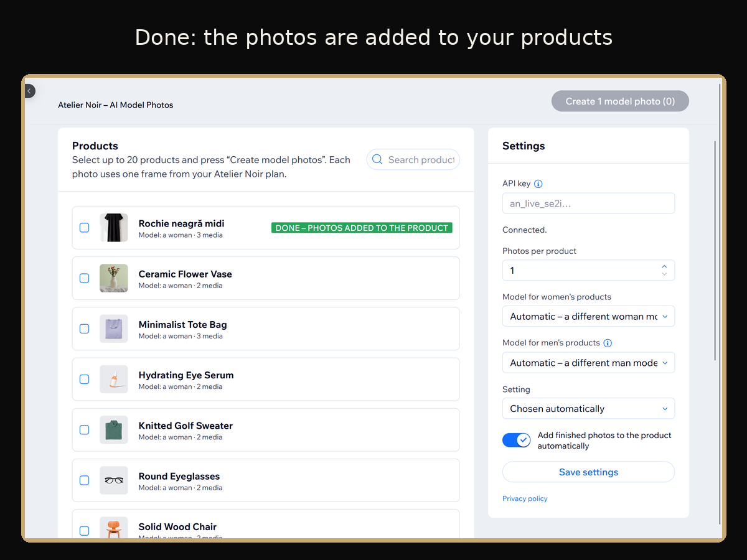This screenshot has width=747, height=560.
Task: Open the Minimalist Tote Bag thumbnail
Action: pyautogui.click(x=114, y=329)
